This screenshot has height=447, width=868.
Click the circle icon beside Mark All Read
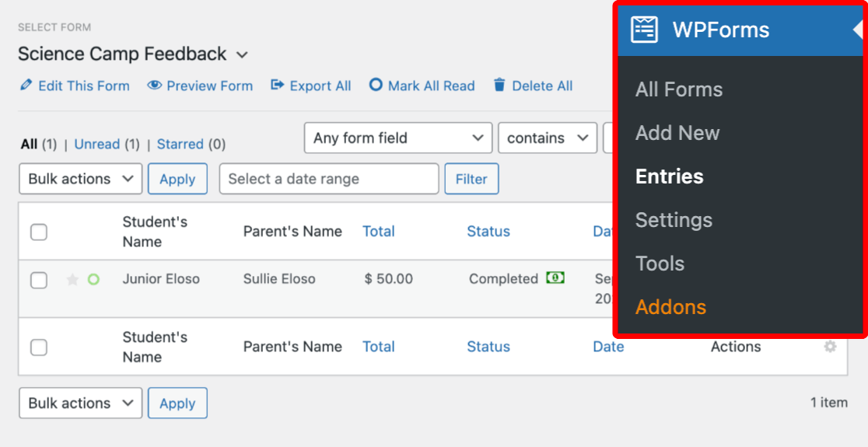pyautogui.click(x=376, y=86)
